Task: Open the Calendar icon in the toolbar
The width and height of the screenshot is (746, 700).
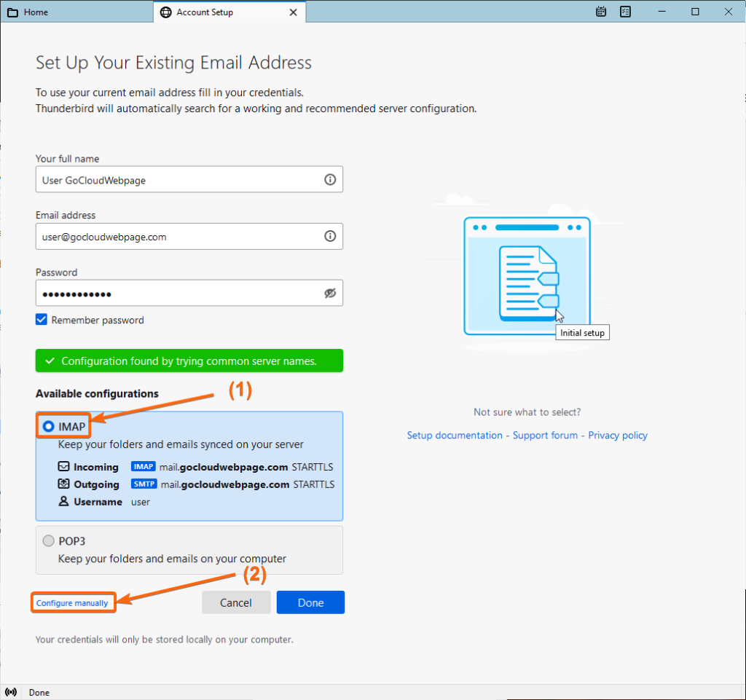Action: (x=600, y=12)
